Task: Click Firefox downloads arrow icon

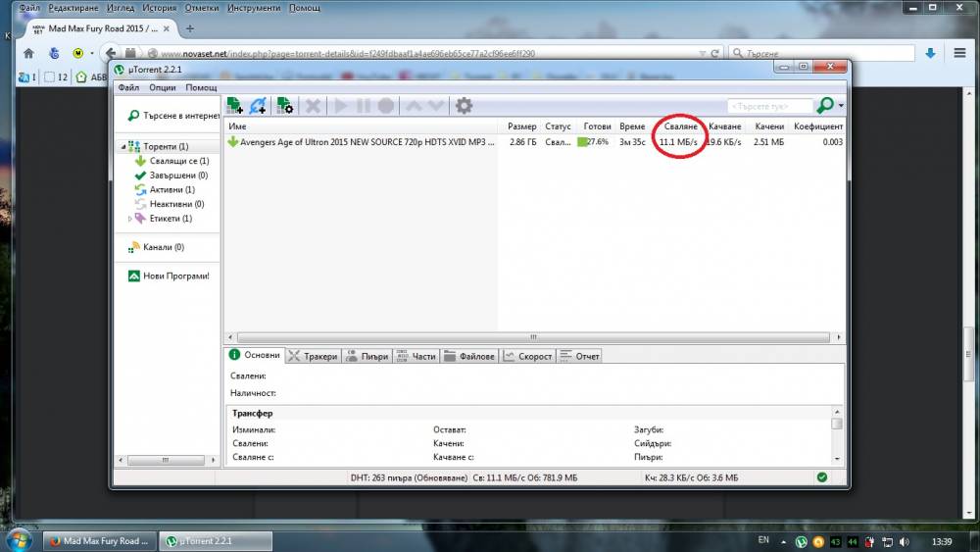Action: (930, 53)
